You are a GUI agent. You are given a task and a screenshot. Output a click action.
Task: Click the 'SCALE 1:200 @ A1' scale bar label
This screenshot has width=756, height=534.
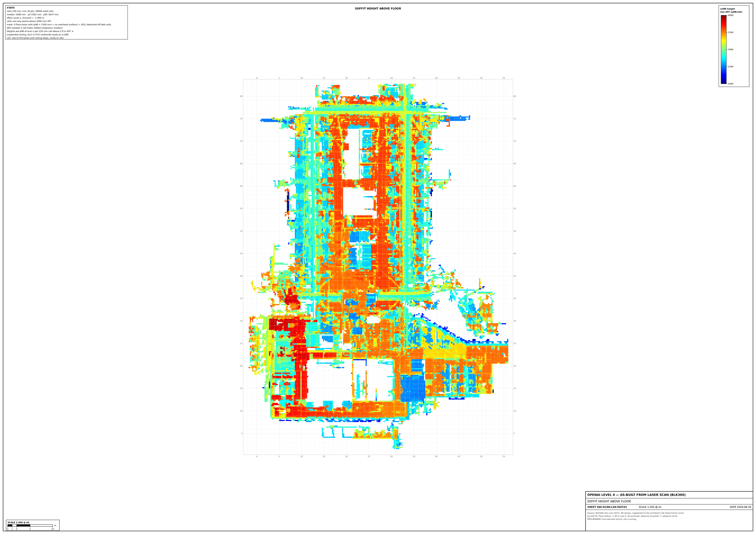coord(19,522)
